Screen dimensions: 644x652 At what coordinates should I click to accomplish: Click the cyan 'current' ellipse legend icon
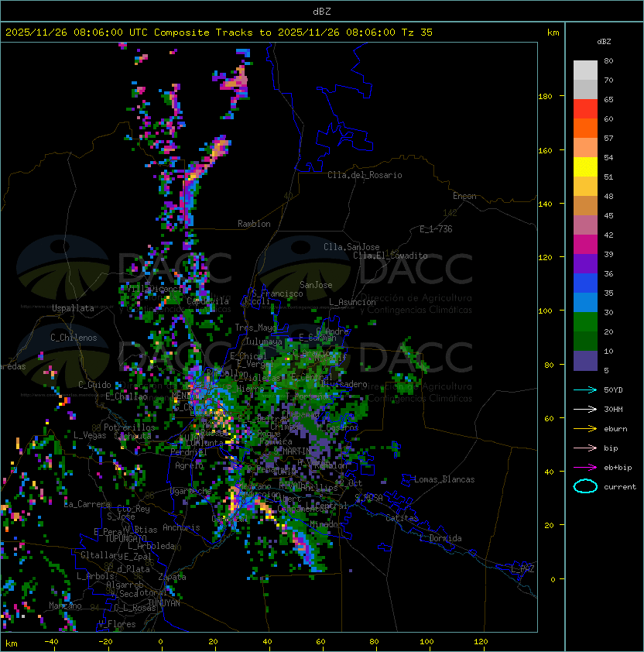coord(585,486)
